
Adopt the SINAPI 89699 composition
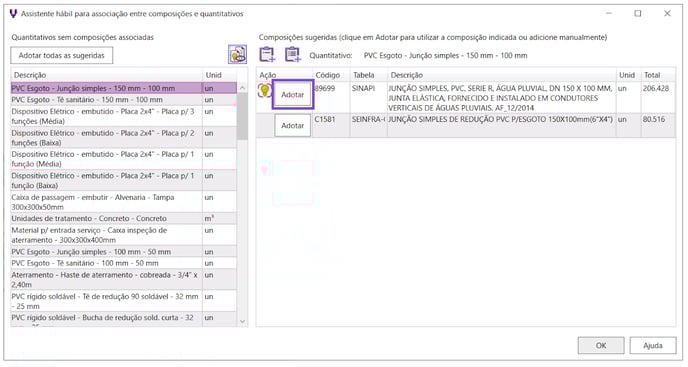[293, 94]
